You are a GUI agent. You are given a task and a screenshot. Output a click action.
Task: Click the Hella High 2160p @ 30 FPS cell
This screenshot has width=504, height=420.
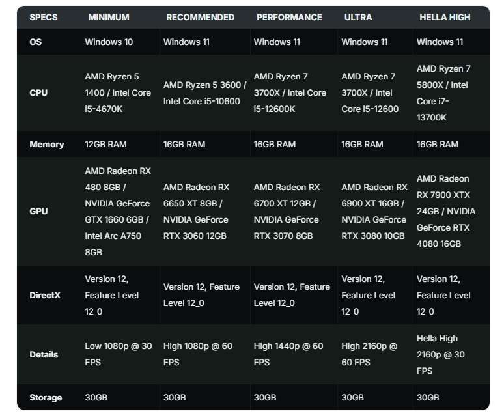coord(441,354)
